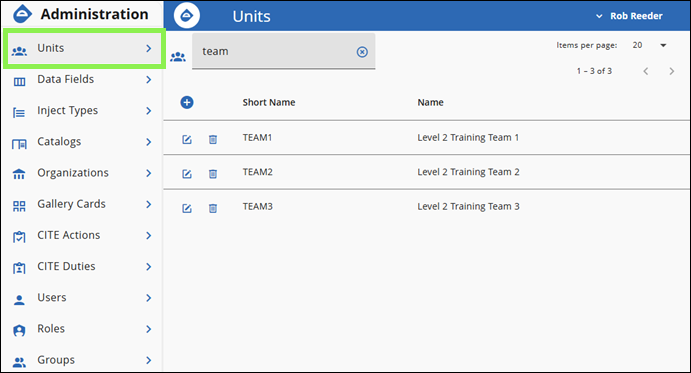Select the TEAM2 short name cell
The width and height of the screenshot is (691, 373).
click(257, 172)
